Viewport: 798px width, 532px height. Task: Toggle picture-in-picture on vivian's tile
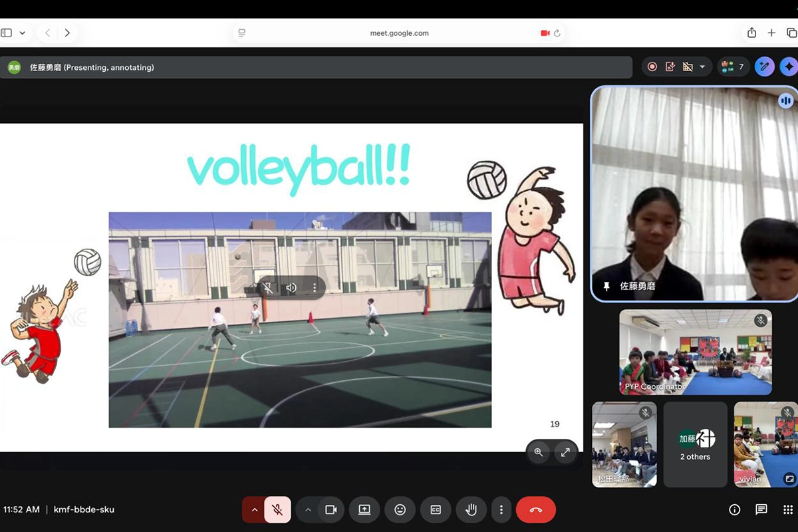[789, 478]
